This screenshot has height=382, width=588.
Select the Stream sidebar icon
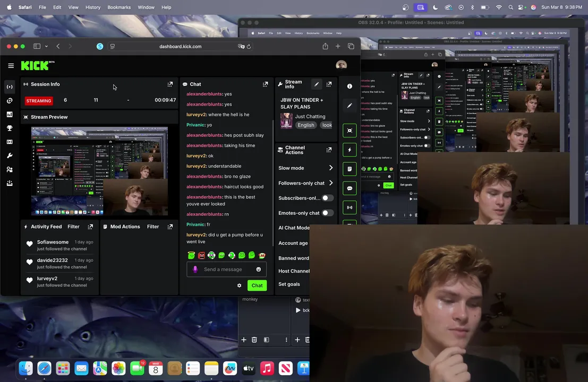(10, 87)
